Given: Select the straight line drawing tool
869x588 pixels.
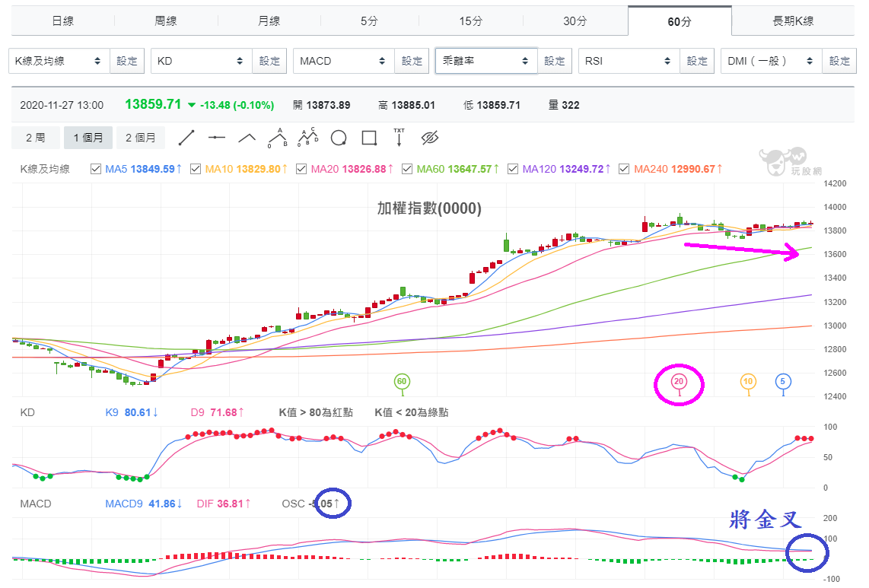Looking at the screenshot, I should [186, 138].
